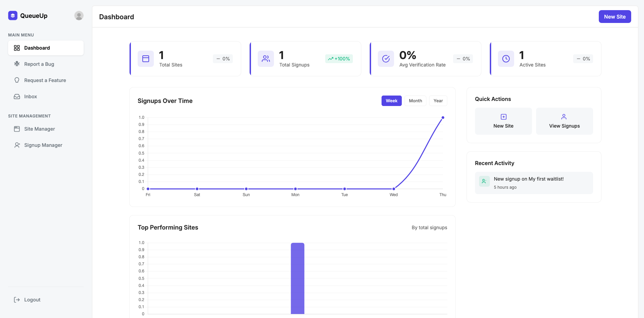644x318 pixels.
Task: Click the Total Signups users icon
Action: [266, 59]
